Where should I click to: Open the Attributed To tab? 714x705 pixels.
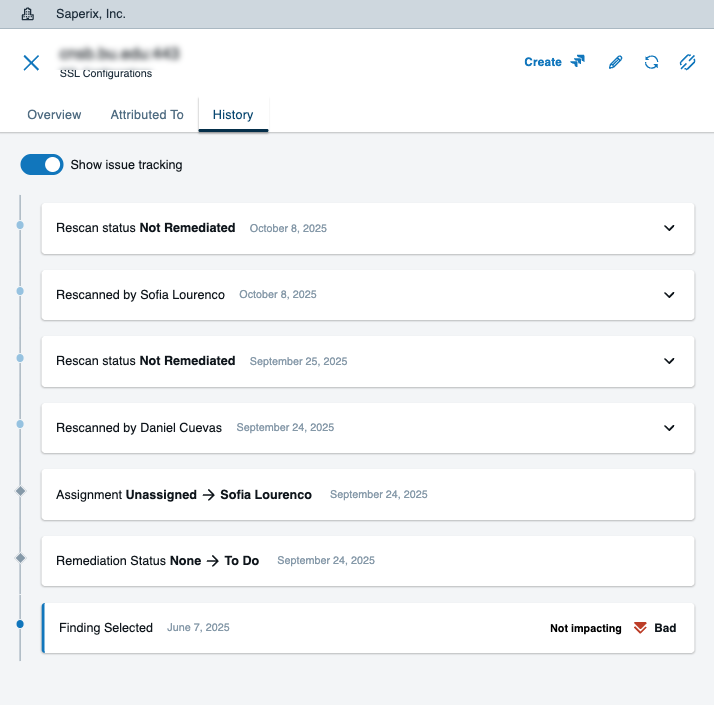click(x=147, y=115)
